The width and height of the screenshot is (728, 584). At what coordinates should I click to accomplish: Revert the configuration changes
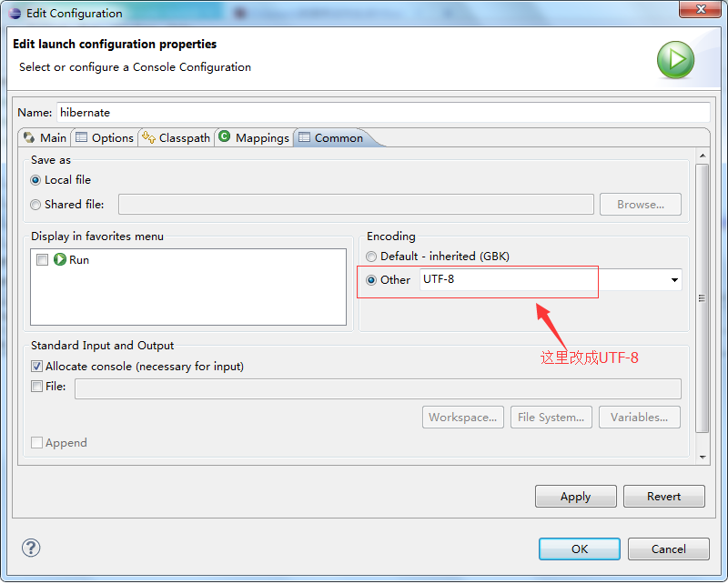click(663, 496)
